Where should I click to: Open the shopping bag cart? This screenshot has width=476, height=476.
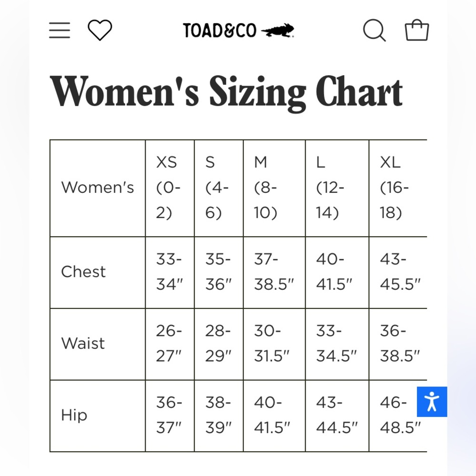[417, 30]
